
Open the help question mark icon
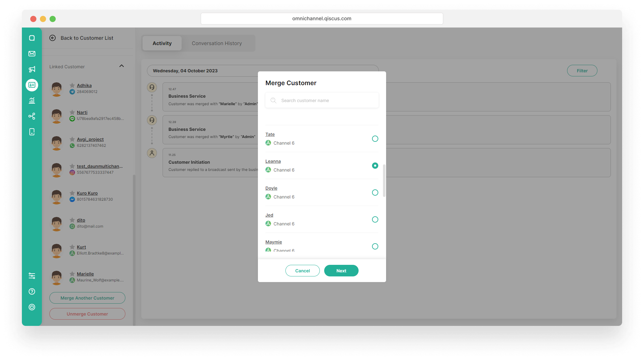click(x=32, y=291)
